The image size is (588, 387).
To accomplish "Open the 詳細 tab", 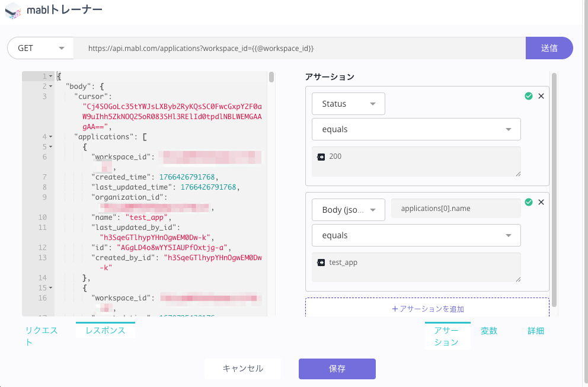I will click(x=535, y=331).
